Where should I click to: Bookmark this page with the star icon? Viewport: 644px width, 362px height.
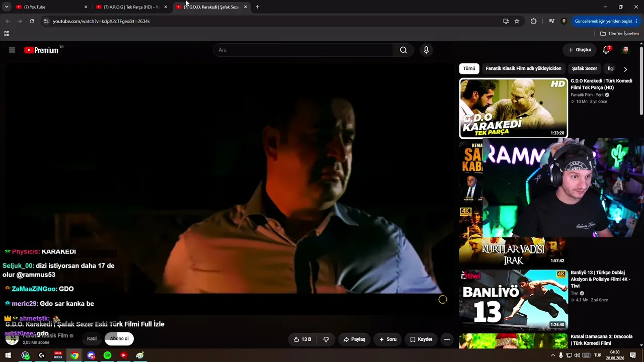tap(517, 21)
